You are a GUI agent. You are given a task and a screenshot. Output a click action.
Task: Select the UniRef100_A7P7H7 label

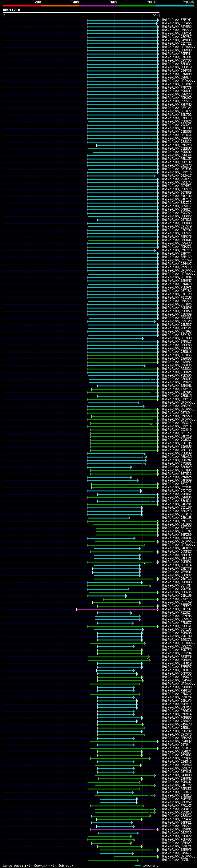click(x=176, y=610)
